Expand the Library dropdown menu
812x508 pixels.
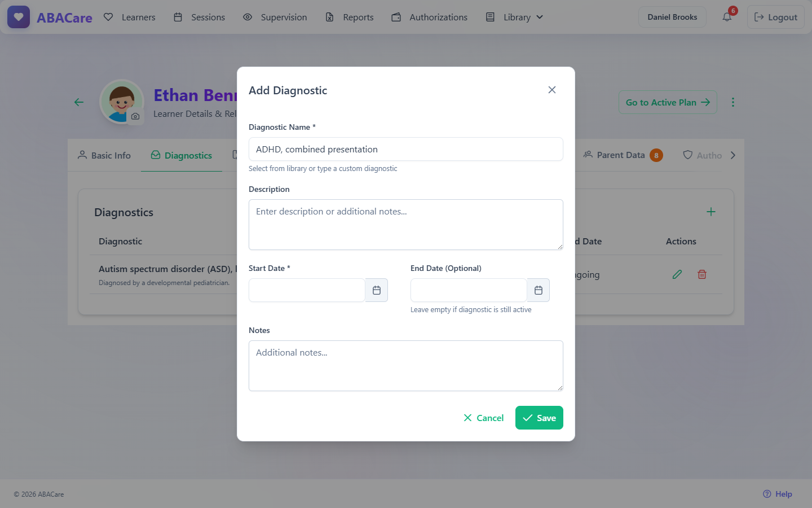[x=515, y=17]
